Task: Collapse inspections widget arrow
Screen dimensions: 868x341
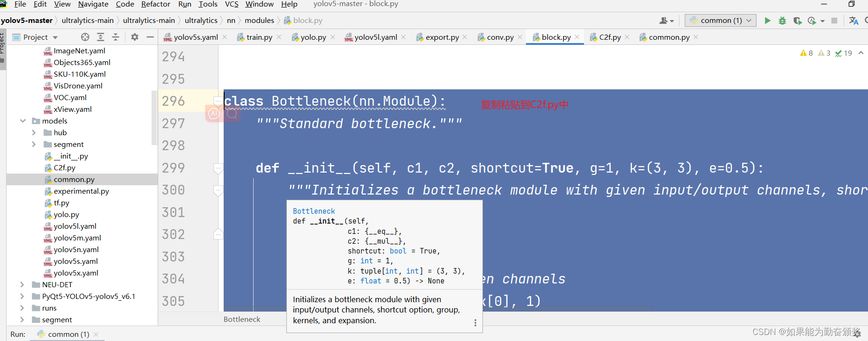Action: 861,53
